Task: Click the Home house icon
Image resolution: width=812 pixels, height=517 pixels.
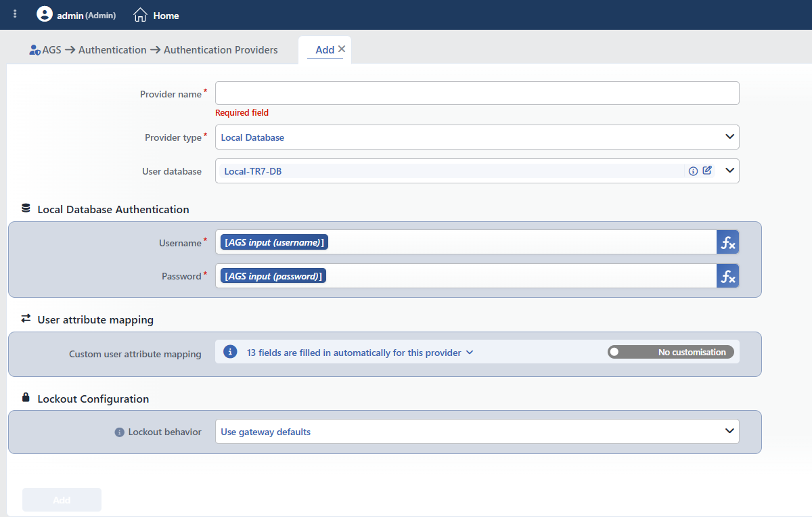Action: coord(140,14)
